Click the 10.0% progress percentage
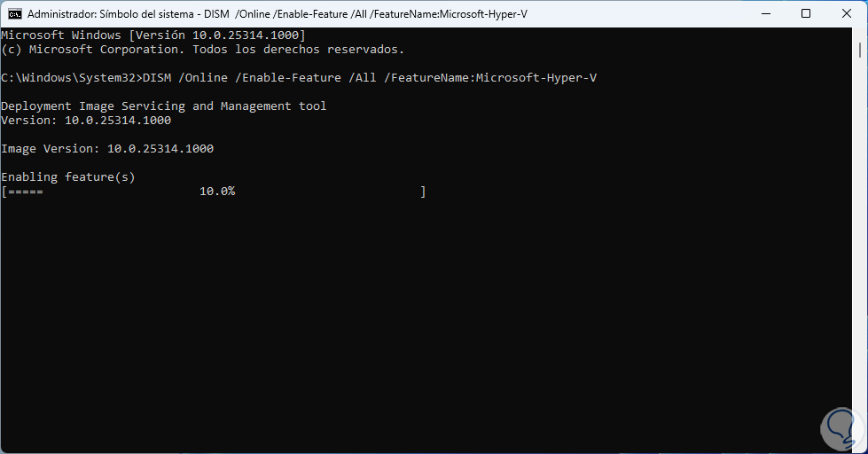The image size is (868, 454). pyautogui.click(x=217, y=192)
